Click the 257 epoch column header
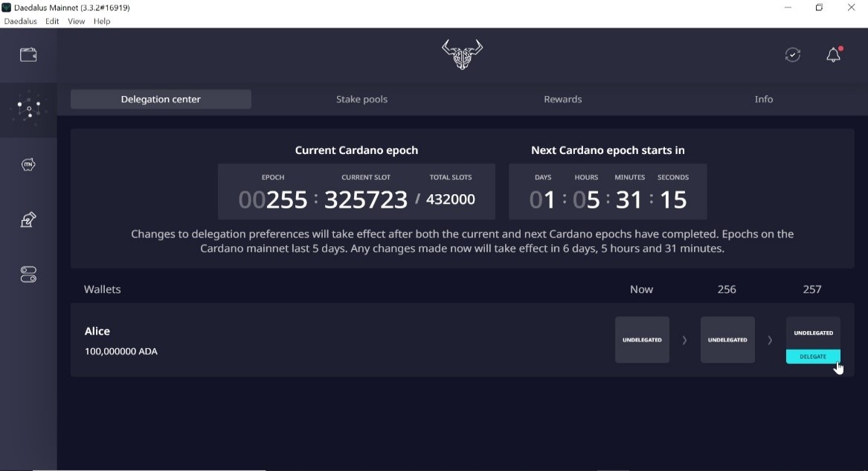The width and height of the screenshot is (868, 471). click(812, 289)
